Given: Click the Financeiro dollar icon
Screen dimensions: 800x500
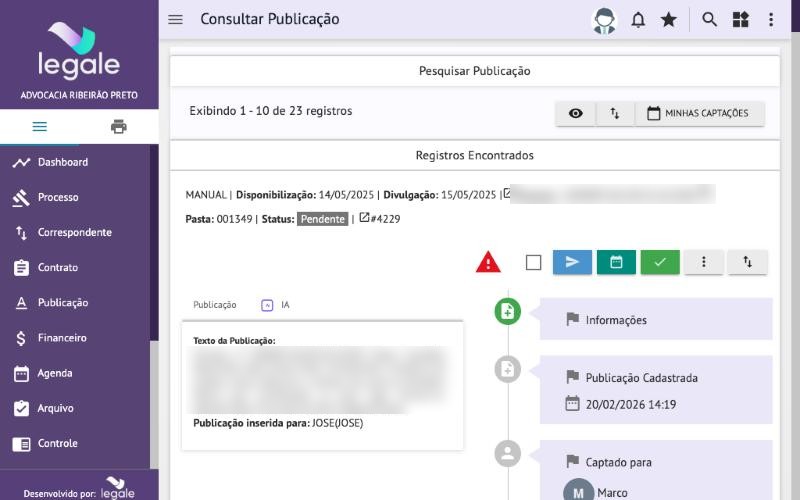Looking at the screenshot, I should point(21,338).
